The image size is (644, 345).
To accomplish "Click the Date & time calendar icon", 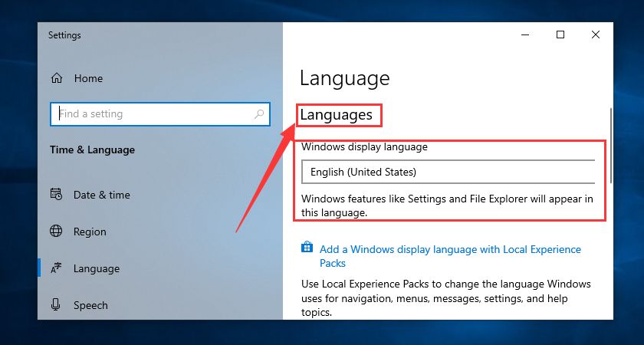I will (56, 194).
